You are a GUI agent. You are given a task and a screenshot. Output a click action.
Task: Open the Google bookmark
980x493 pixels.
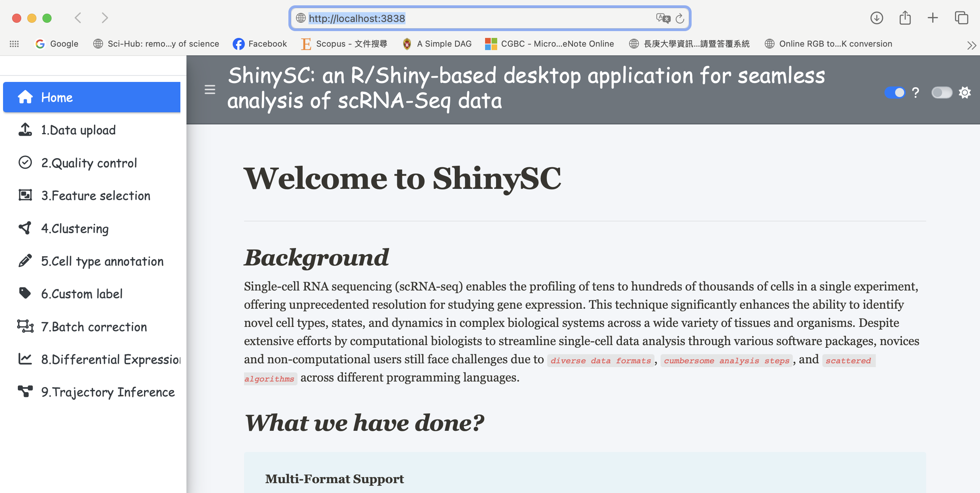click(57, 44)
